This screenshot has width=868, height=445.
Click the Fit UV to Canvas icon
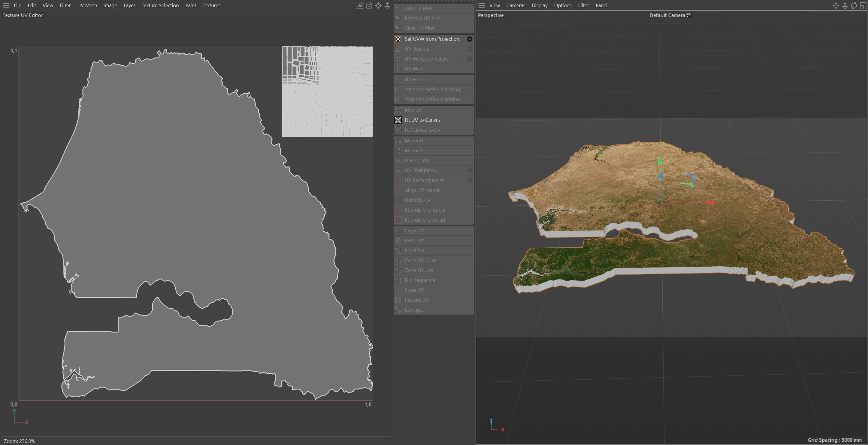point(398,120)
